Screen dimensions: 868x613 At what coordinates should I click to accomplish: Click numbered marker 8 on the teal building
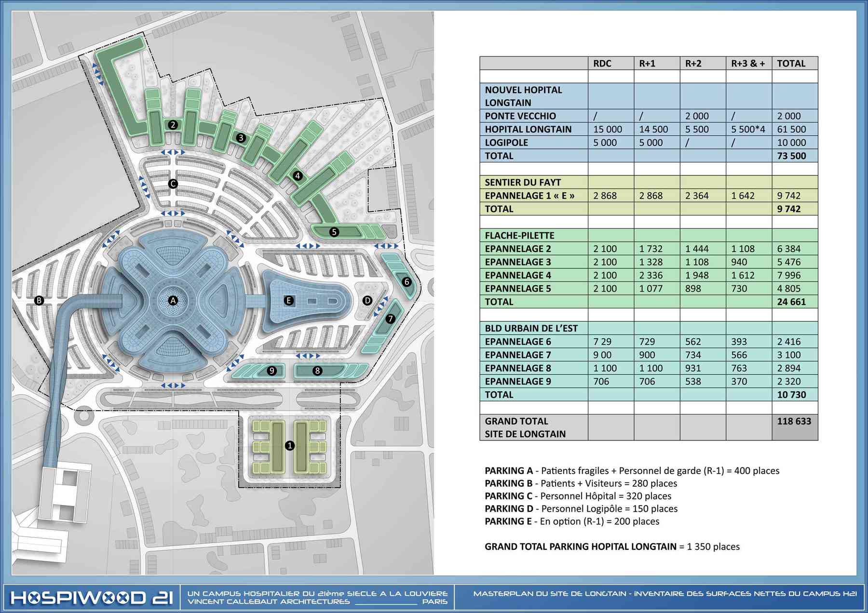317,371
